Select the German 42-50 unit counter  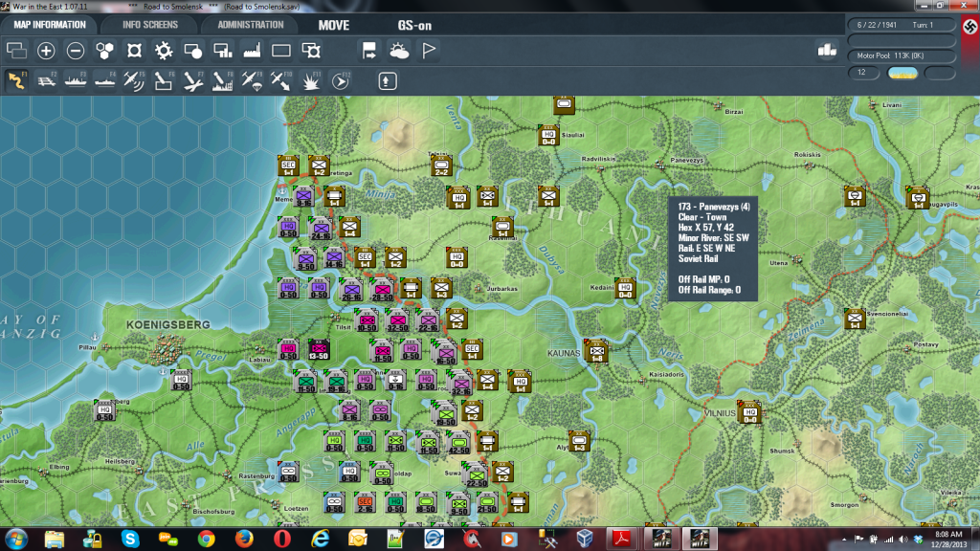(458, 442)
